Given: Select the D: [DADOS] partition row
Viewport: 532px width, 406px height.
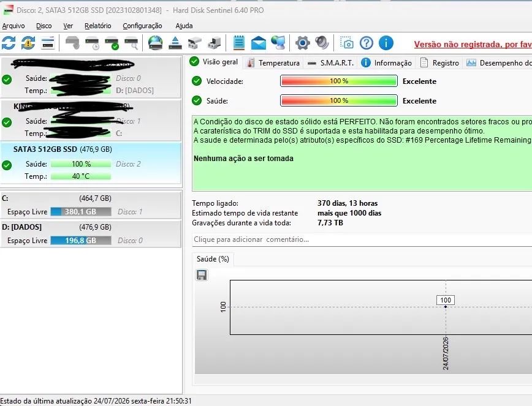Looking at the screenshot, I should [x=91, y=234].
